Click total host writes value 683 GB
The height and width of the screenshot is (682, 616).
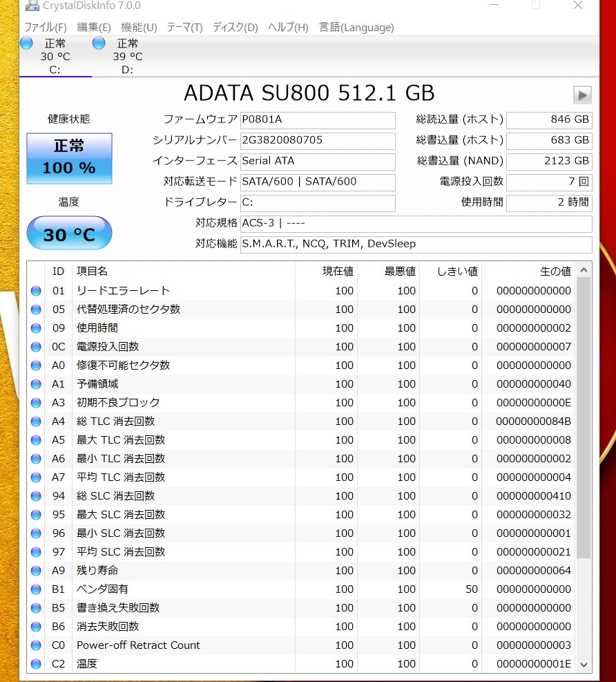[x=549, y=140]
